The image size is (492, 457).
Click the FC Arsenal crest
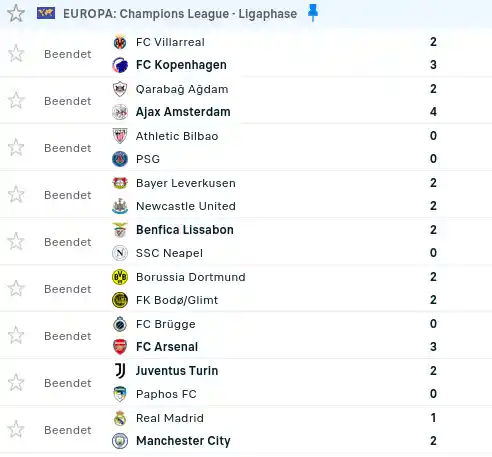(120, 347)
